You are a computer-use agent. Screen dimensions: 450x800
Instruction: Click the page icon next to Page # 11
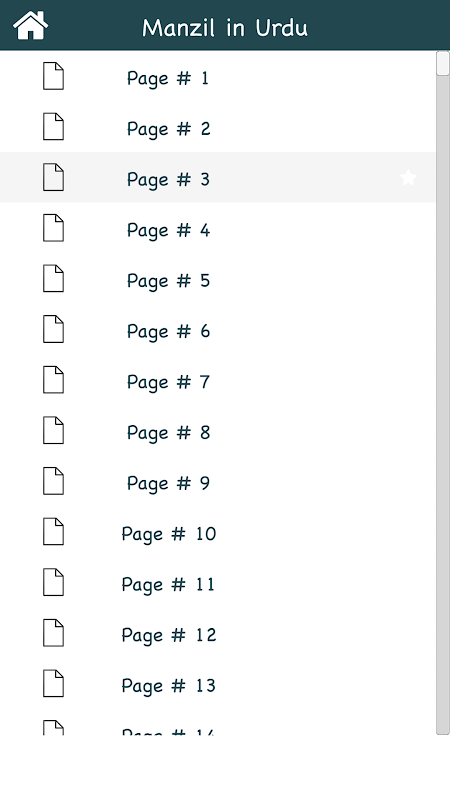[53, 582]
